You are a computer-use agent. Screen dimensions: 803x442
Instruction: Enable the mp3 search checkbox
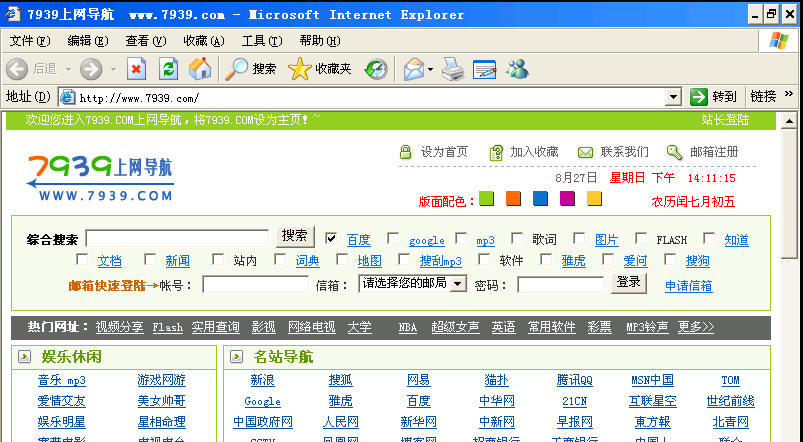point(460,238)
